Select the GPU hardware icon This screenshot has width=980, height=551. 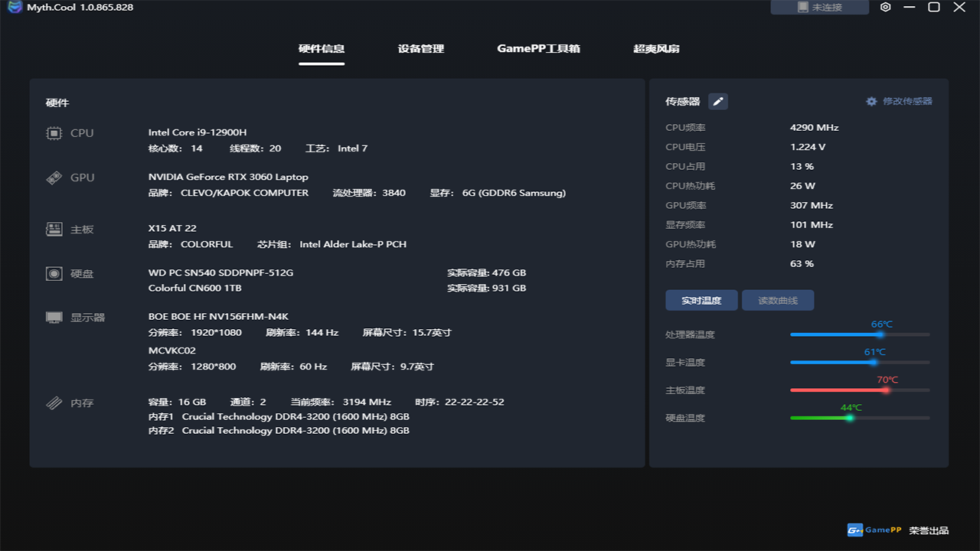point(54,177)
